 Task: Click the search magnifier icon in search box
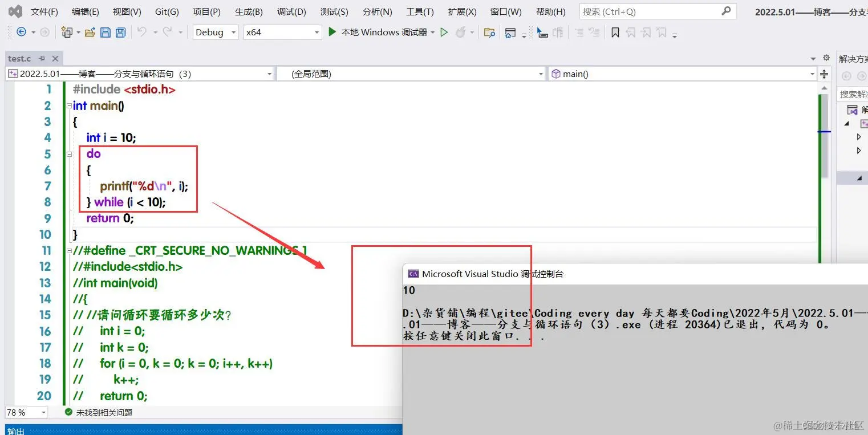tap(726, 11)
